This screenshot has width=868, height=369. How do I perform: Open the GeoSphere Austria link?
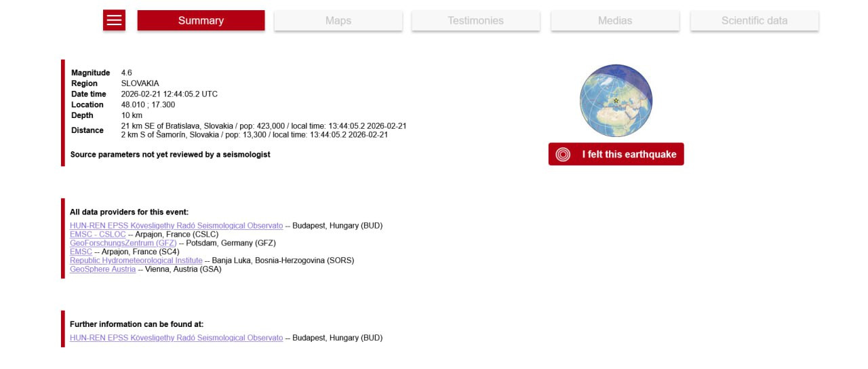102,269
